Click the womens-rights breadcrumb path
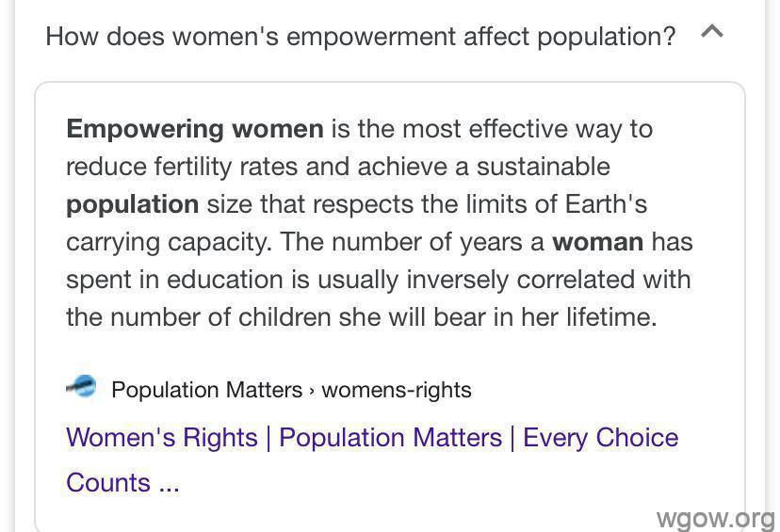 (397, 389)
